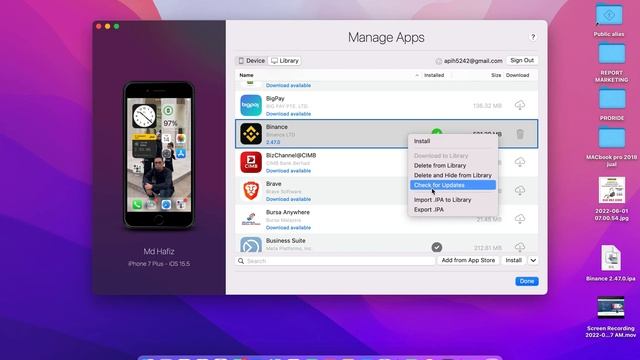This screenshot has height=360, width=640.
Task: Click the Business Suite 212.81 MB size
Action: (488, 248)
